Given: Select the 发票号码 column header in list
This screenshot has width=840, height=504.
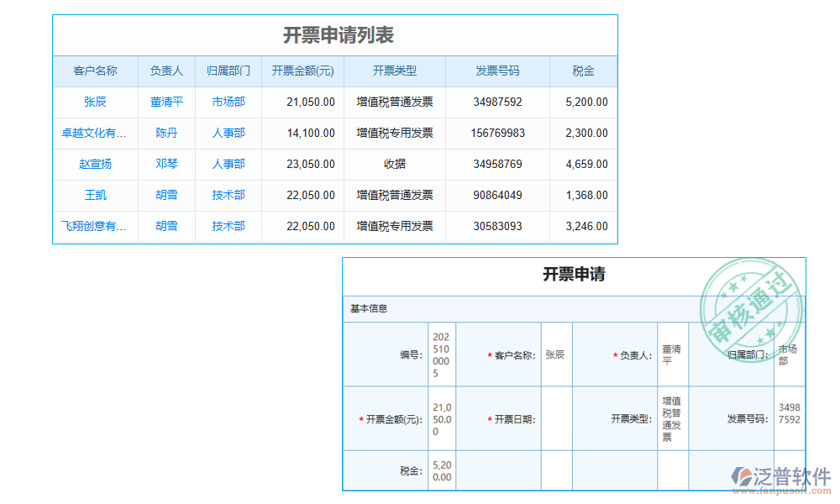Looking at the screenshot, I should 497,71.
